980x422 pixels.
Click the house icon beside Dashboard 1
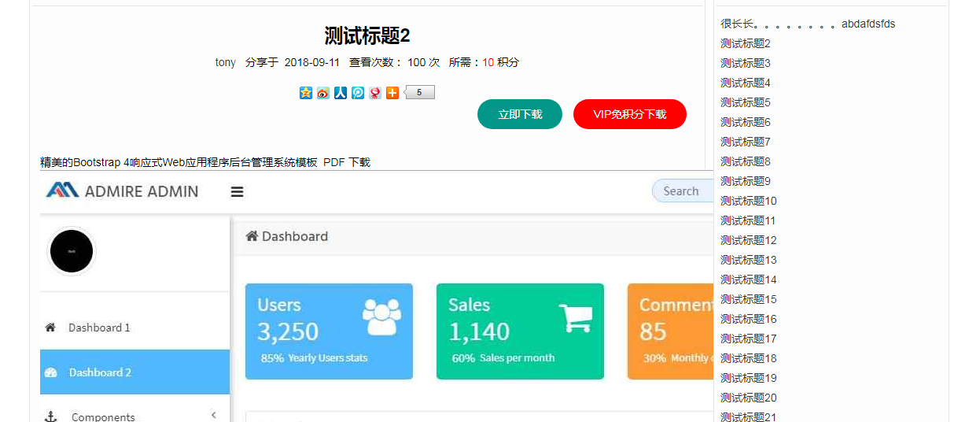coord(50,328)
